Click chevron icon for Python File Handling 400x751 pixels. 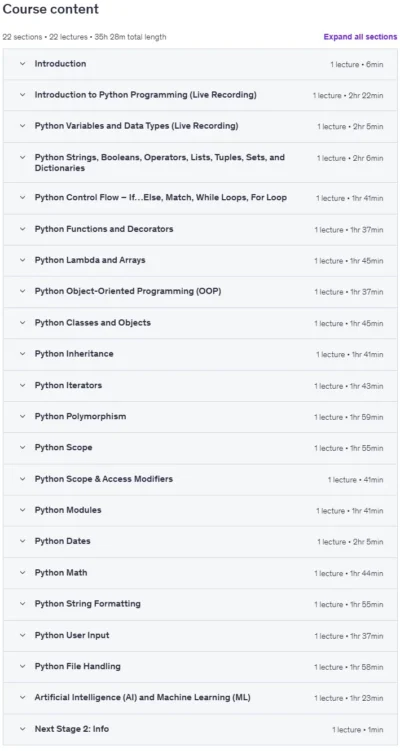click(23, 666)
